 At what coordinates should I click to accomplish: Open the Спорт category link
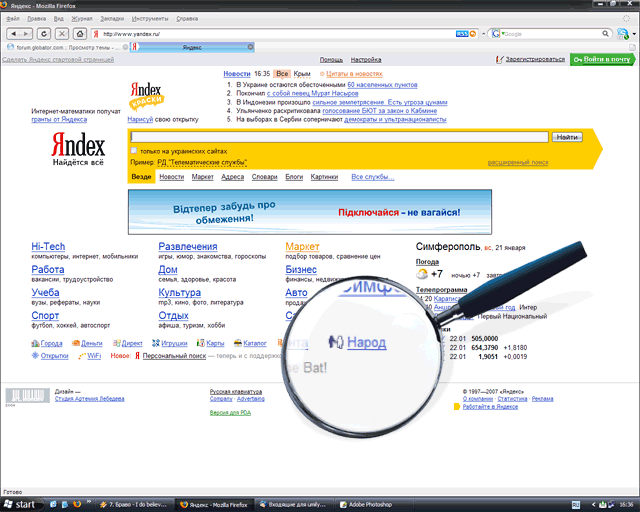point(45,316)
